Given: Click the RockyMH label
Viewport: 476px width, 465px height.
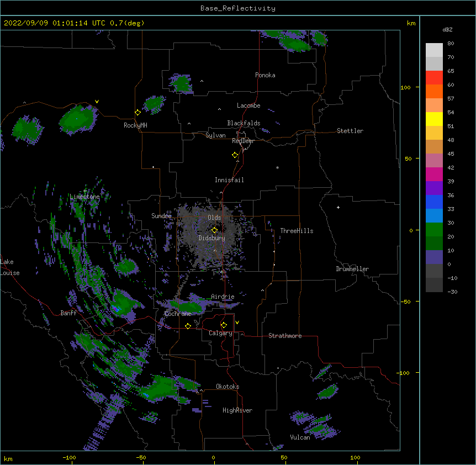Looking at the screenshot, I should point(135,125).
